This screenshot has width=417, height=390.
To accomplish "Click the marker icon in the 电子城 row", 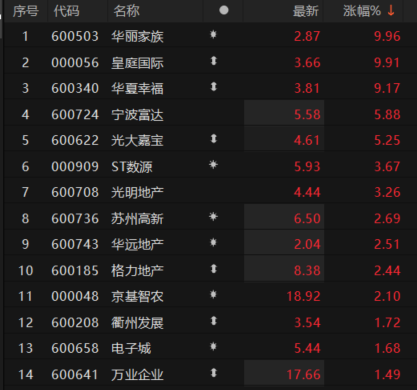I will tap(213, 346).
